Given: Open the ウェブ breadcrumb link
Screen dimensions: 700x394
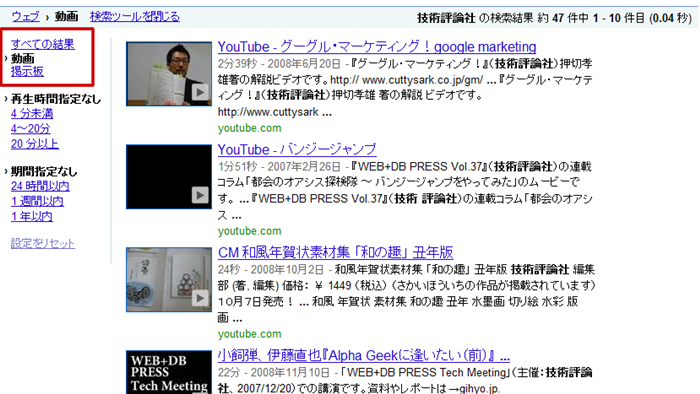Looking at the screenshot, I should (x=25, y=17).
